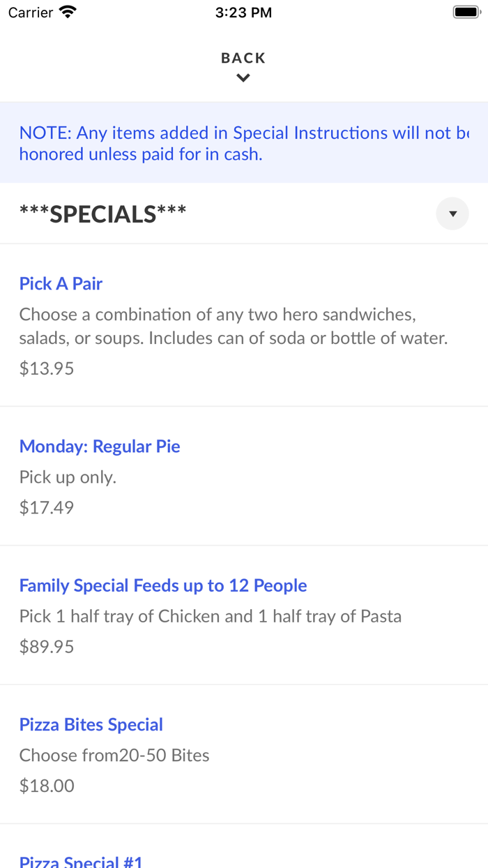Open Pizza Special #1

pos(81,861)
